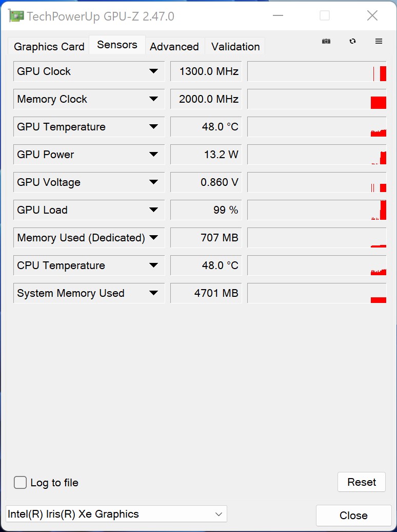Image resolution: width=397 pixels, height=532 pixels.
Task: Click the screenshot camera icon
Action: tap(326, 41)
